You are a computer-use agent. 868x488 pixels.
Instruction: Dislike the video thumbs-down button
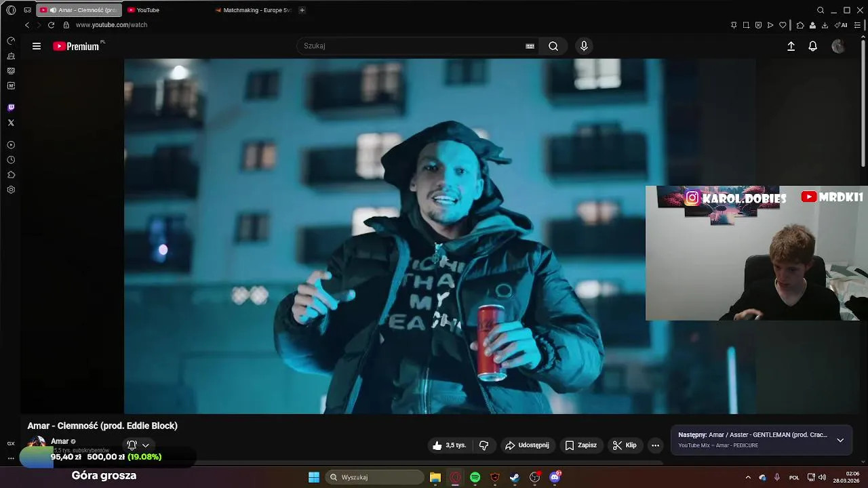[484, 445]
